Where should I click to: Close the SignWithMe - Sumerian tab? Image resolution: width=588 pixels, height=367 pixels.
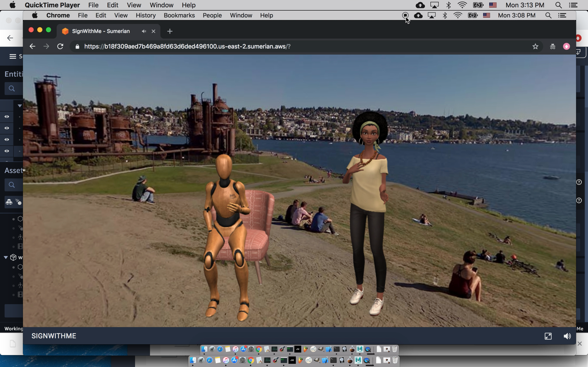coord(153,31)
